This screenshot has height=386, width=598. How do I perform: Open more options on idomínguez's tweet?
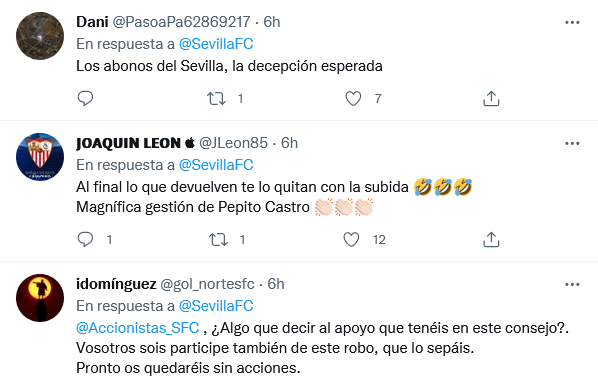click(572, 285)
